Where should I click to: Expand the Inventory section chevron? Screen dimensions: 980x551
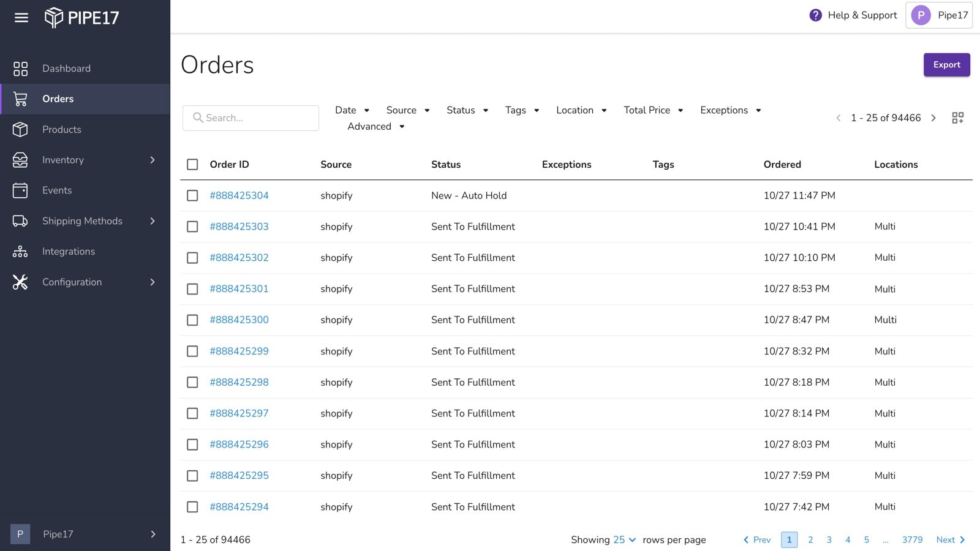click(x=153, y=160)
